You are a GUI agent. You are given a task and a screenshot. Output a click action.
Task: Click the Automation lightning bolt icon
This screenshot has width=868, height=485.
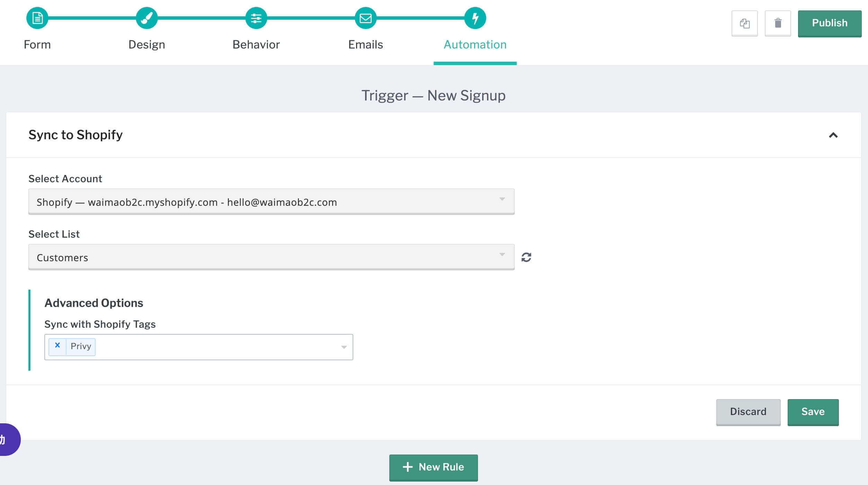pyautogui.click(x=475, y=18)
